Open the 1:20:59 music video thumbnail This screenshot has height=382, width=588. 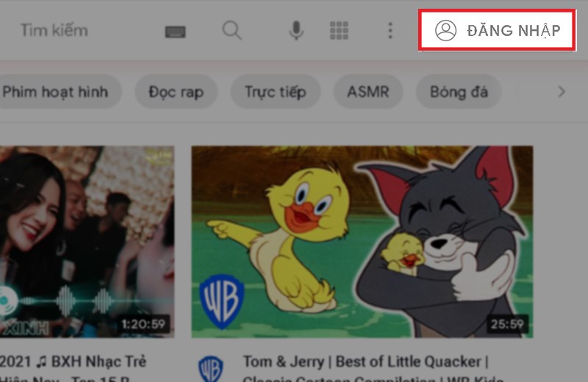click(87, 242)
